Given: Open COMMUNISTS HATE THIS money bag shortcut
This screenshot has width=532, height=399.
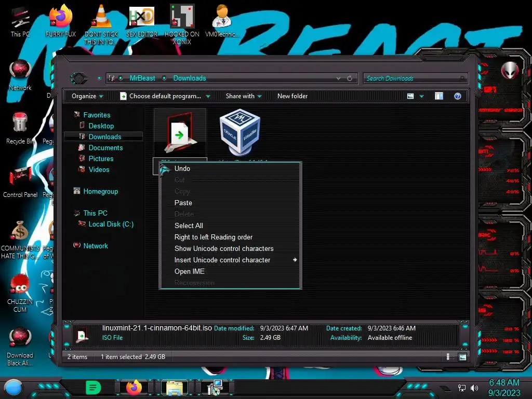Looking at the screenshot, I should [20, 240].
